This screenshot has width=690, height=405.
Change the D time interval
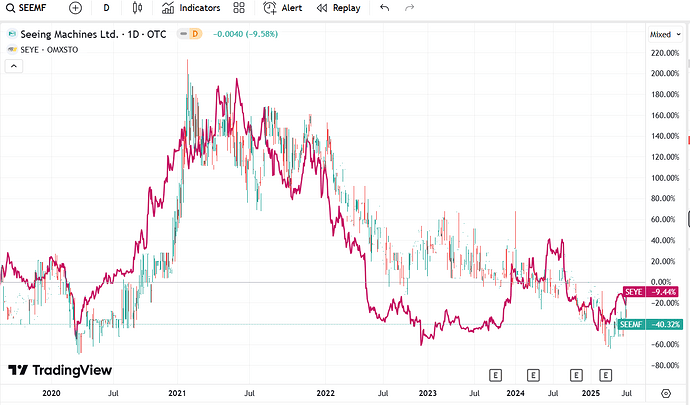(106, 8)
